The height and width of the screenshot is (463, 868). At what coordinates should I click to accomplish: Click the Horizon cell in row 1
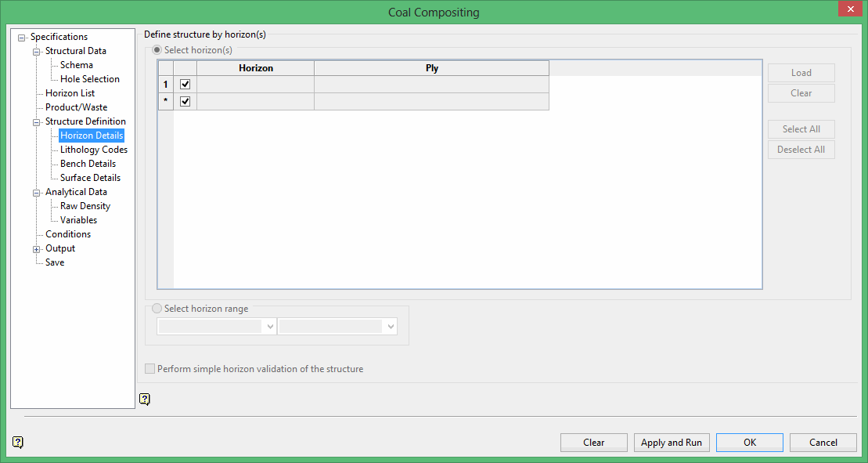pos(255,85)
